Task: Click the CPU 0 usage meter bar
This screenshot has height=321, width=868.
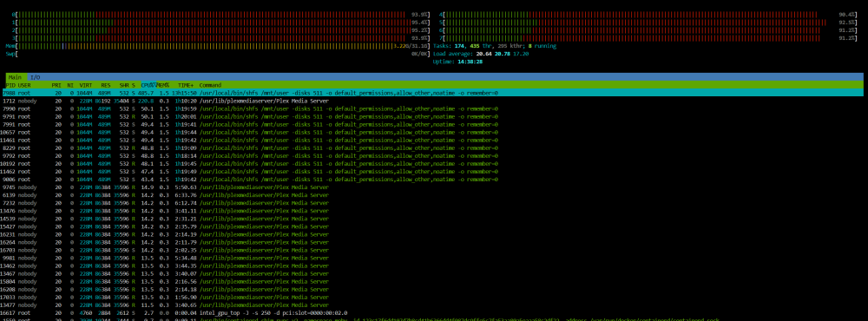Action: coord(221,15)
